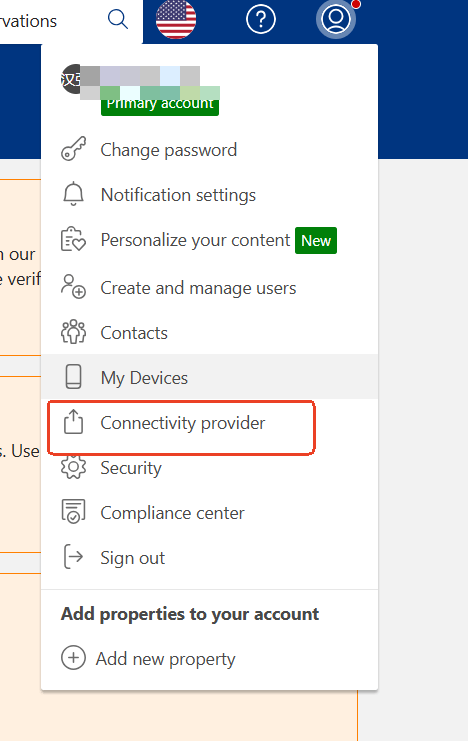
Task: Click the search magnifier icon
Action: click(x=118, y=19)
